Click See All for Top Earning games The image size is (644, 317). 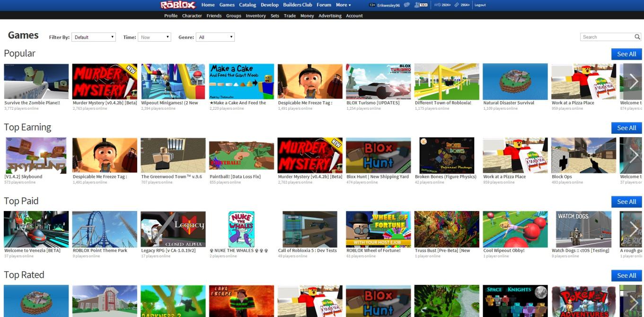[x=626, y=128]
